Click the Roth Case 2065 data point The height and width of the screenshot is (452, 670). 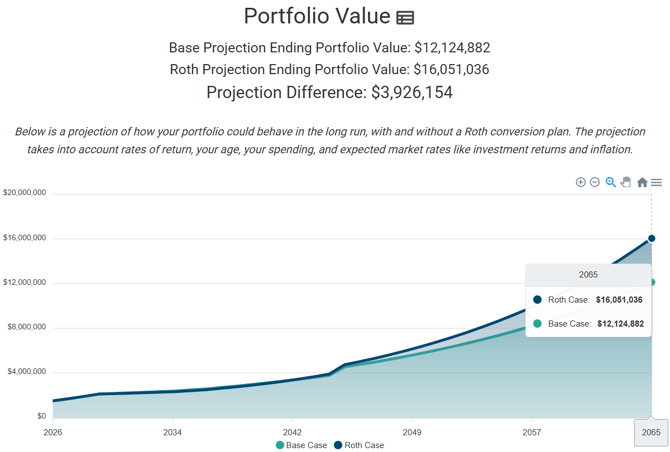pyautogui.click(x=651, y=238)
